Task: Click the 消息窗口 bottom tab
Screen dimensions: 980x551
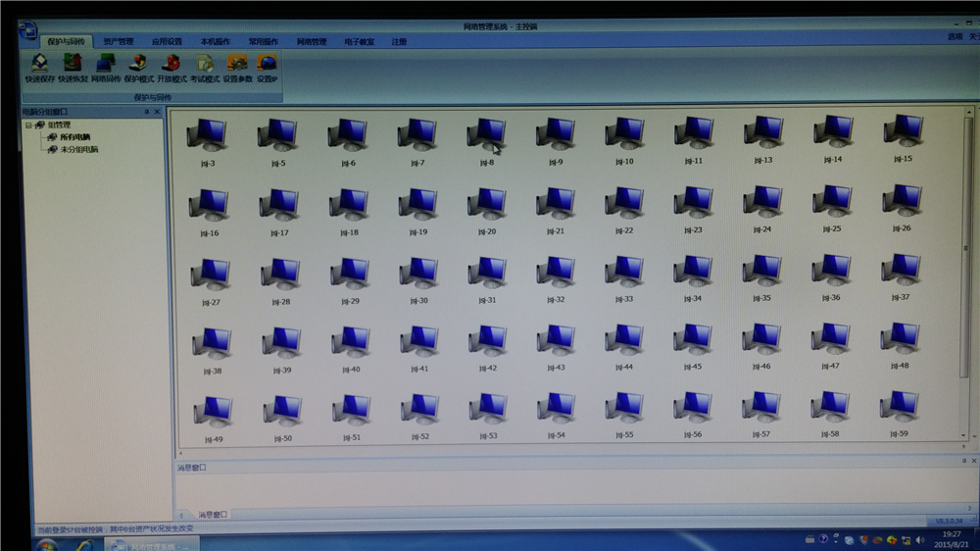Action: click(x=213, y=514)
